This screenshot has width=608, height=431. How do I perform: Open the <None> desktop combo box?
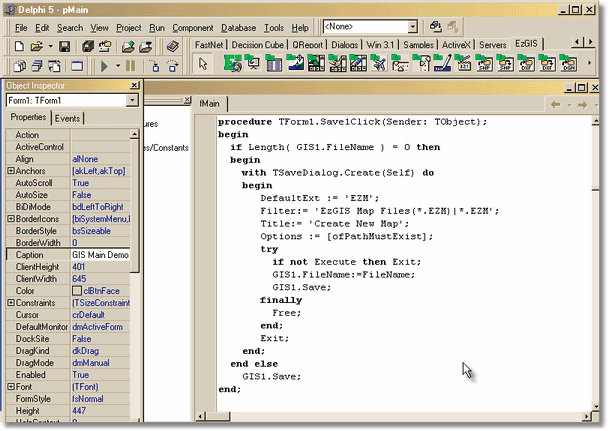(413, 27)
